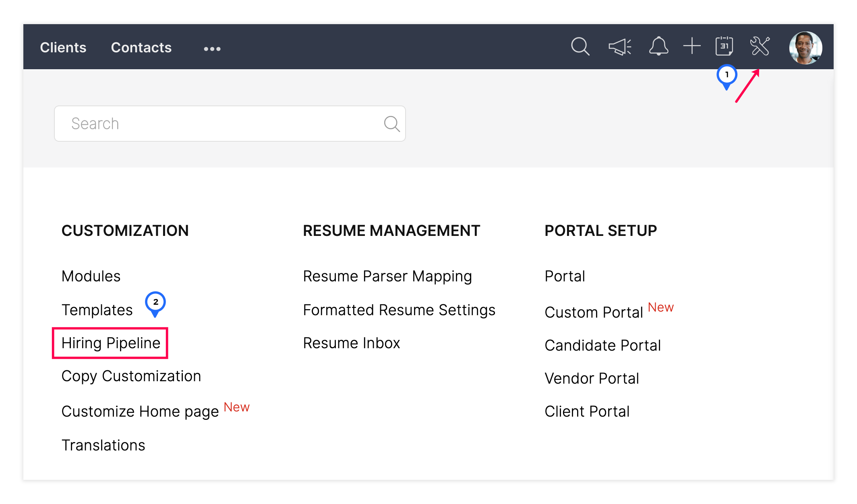This screenshot has width=857, height=504.
Task: Click the plus create-new icon
Action: (x=692, y=46)
